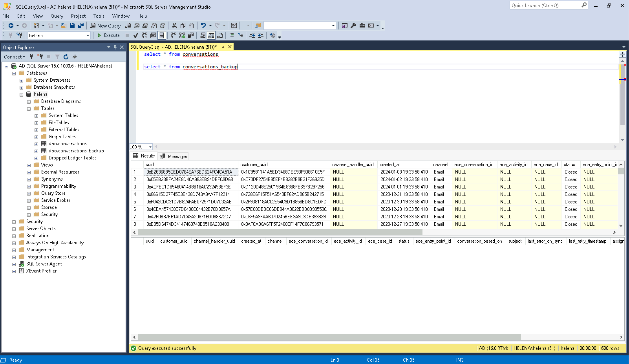Open the helena database dropdown
This screenshot has width=629, height=364.
click(x=88, y=35)
